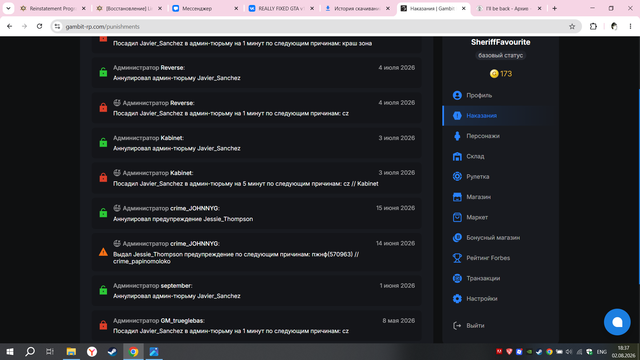Click green unlock icon in september row
The width and height of the screenshot is (640, 360).
pos(103,290)
